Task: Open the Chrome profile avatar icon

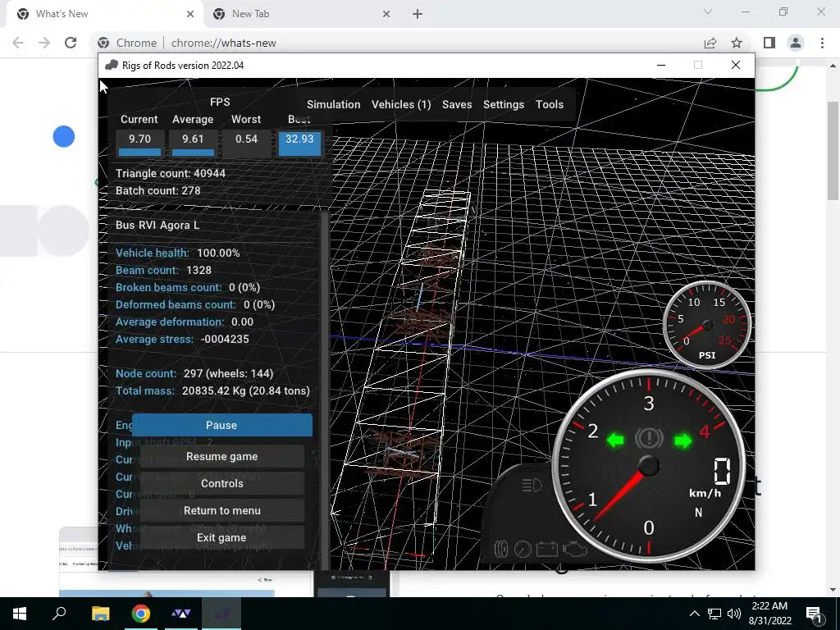Action: click(x=796, y=43)
